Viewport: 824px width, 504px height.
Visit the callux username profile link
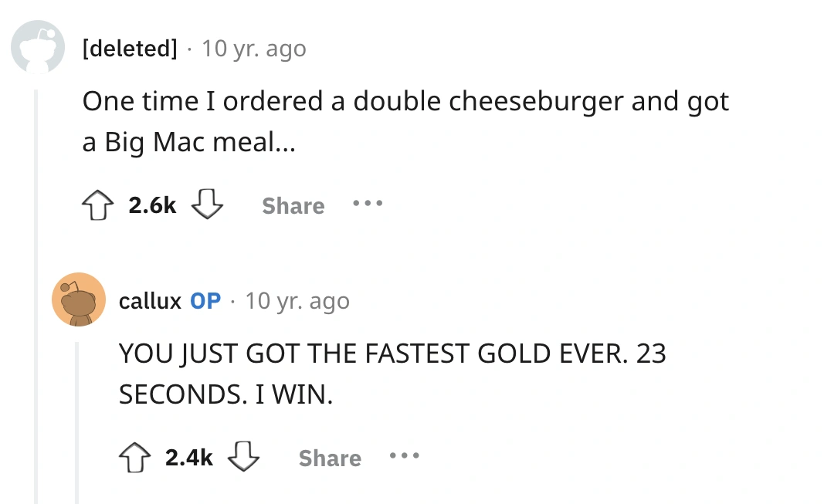click(x=150, y=301)
